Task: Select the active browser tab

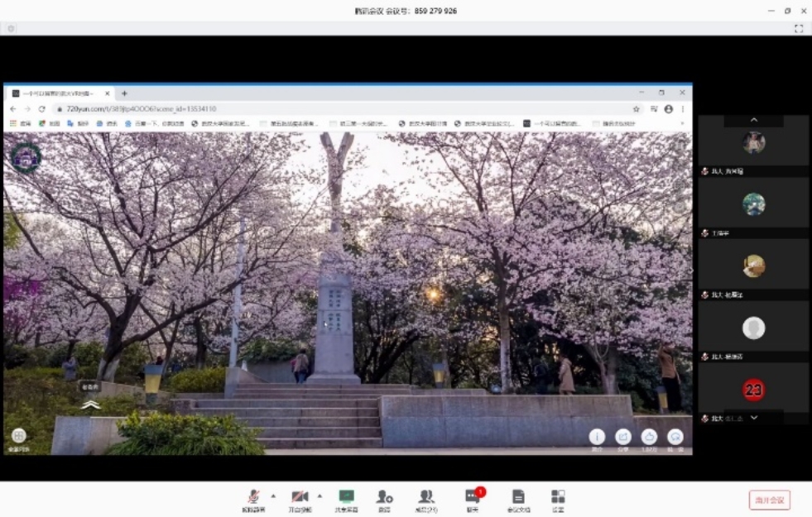Action: tap(58, 93)
